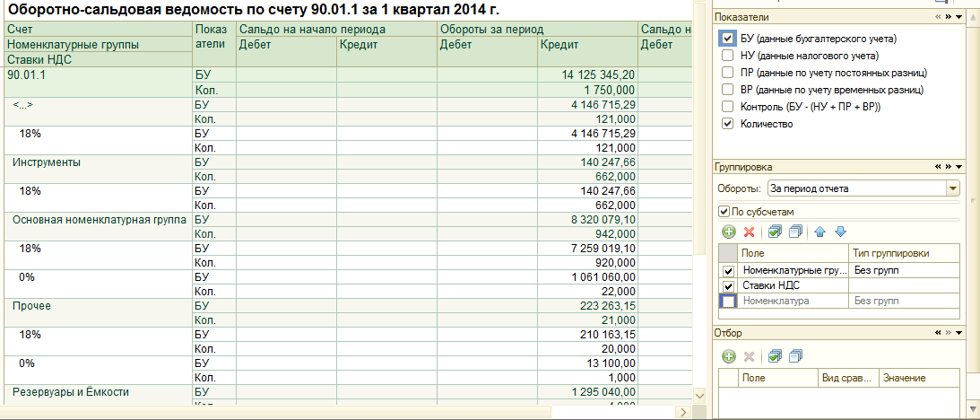980x420 pixels.
Task: Click the horizontal scrollbar right arrow
Action: [x=683, y=412]
